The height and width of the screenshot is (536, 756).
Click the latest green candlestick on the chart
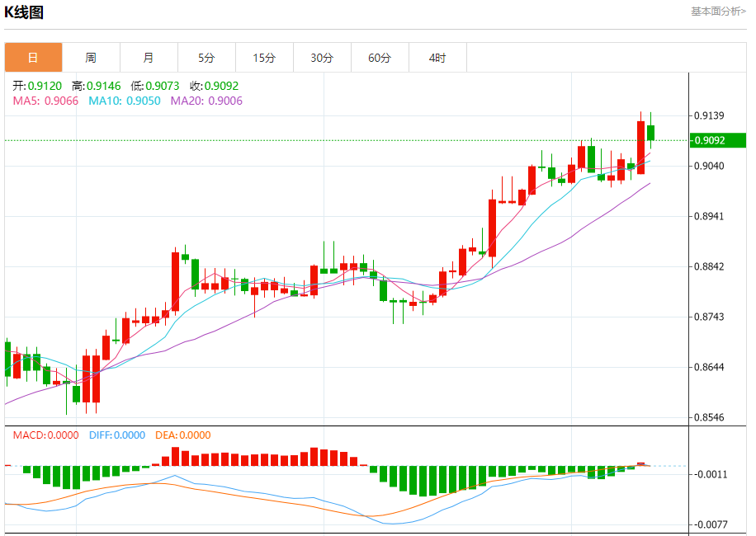650,133
